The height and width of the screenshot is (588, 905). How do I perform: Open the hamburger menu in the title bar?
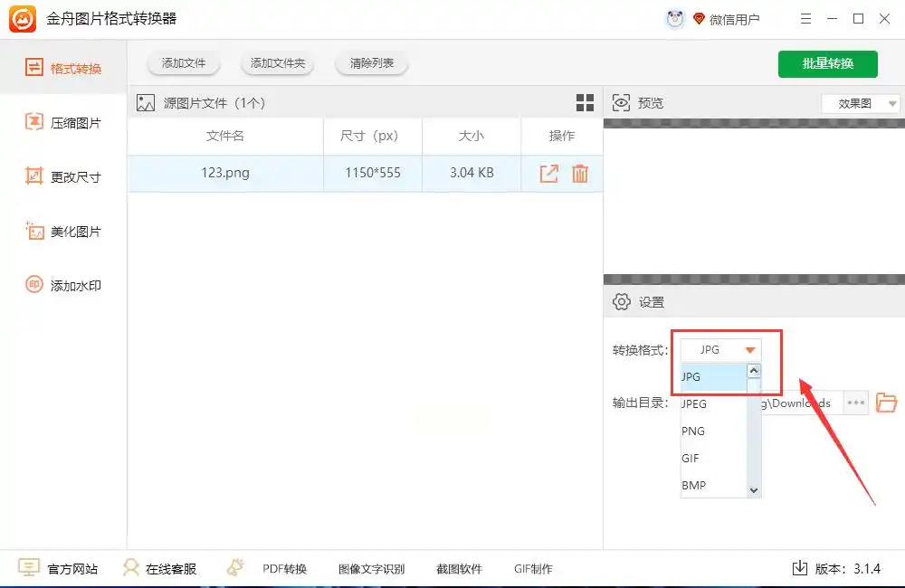(806, 19)
